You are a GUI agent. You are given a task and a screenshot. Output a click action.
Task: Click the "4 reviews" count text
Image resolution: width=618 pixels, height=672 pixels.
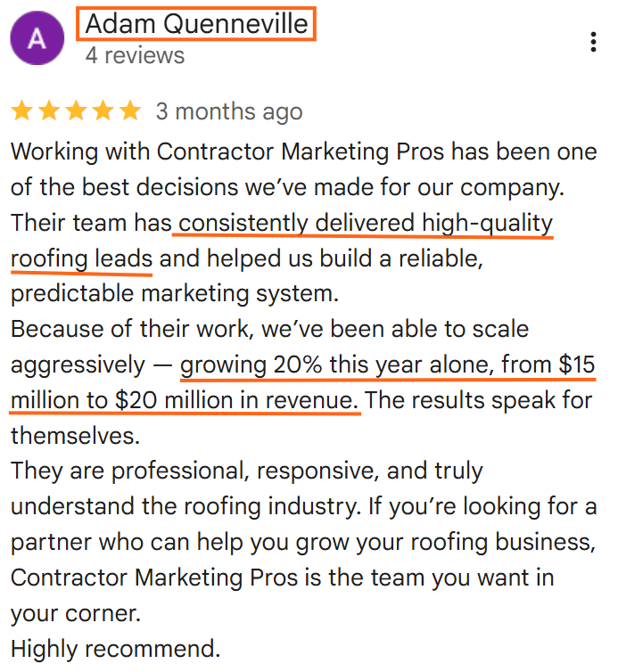coord(135,55)
